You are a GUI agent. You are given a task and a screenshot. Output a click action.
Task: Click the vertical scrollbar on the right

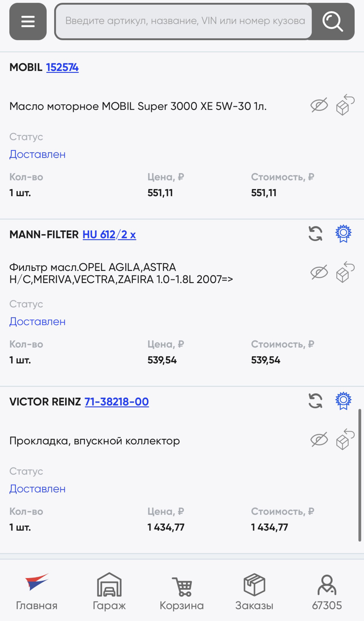359,475
